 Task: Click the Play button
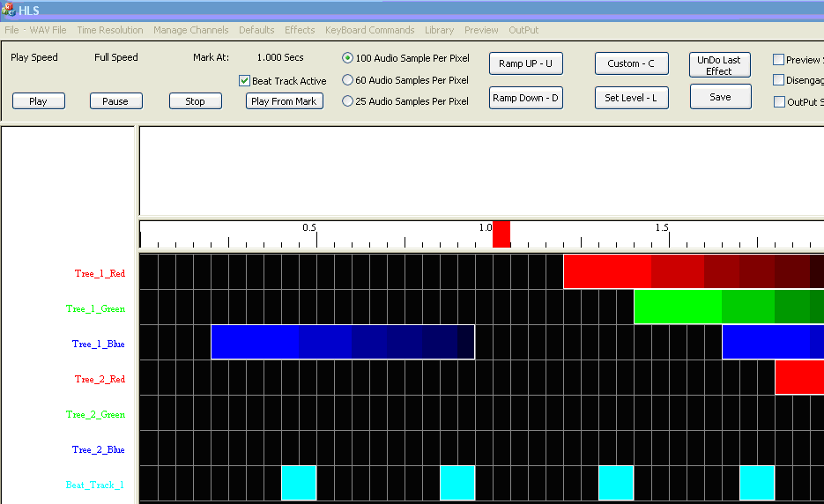pos(39,101)
